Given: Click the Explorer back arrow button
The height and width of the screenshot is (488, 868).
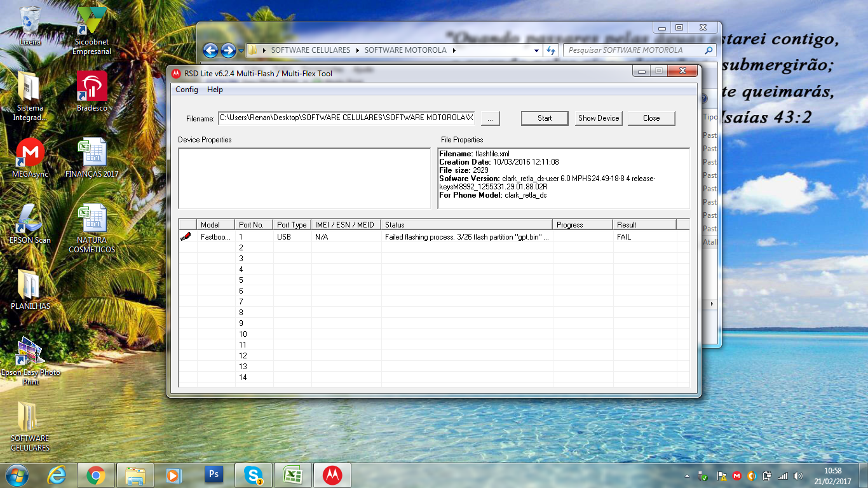Looking at the screenshot, I should 211,50.
